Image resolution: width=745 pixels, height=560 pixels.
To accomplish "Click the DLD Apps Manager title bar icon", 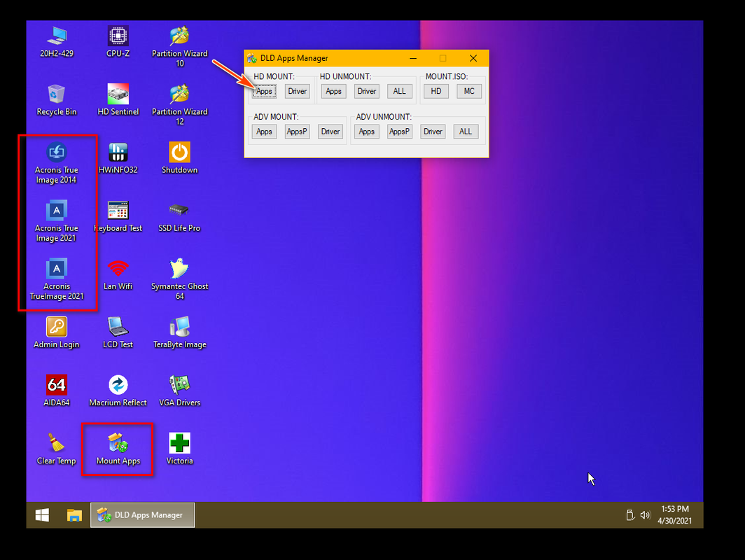I will tap(252, 58).
